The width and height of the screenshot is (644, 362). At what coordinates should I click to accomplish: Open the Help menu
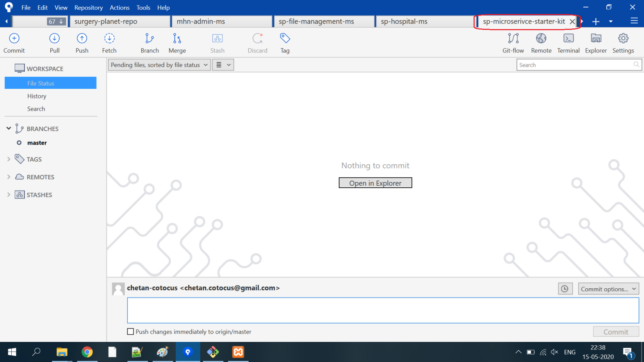(164, 8)
